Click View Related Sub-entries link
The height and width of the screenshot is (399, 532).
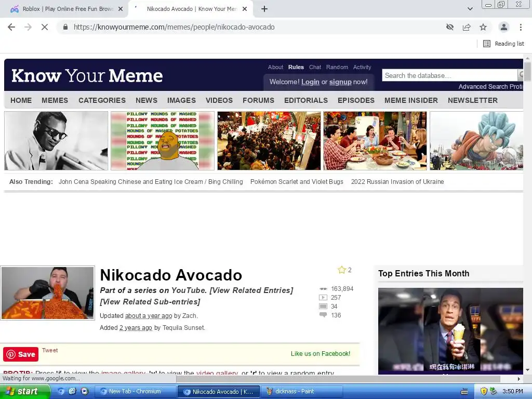(150, 302)
